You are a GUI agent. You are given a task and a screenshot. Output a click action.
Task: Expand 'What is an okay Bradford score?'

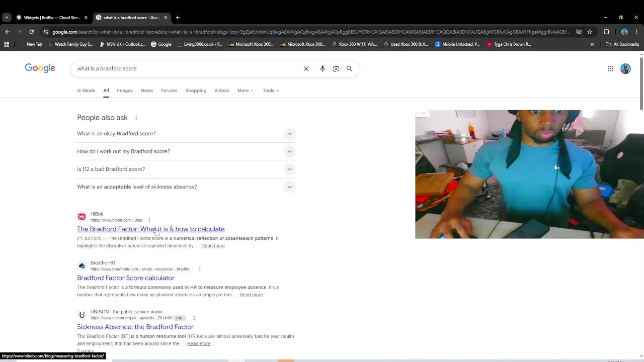[x=186, y=134]
